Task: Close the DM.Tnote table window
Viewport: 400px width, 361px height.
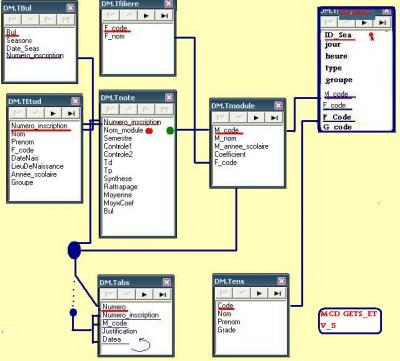Action: pyautogui.click(x=169, y=97)
